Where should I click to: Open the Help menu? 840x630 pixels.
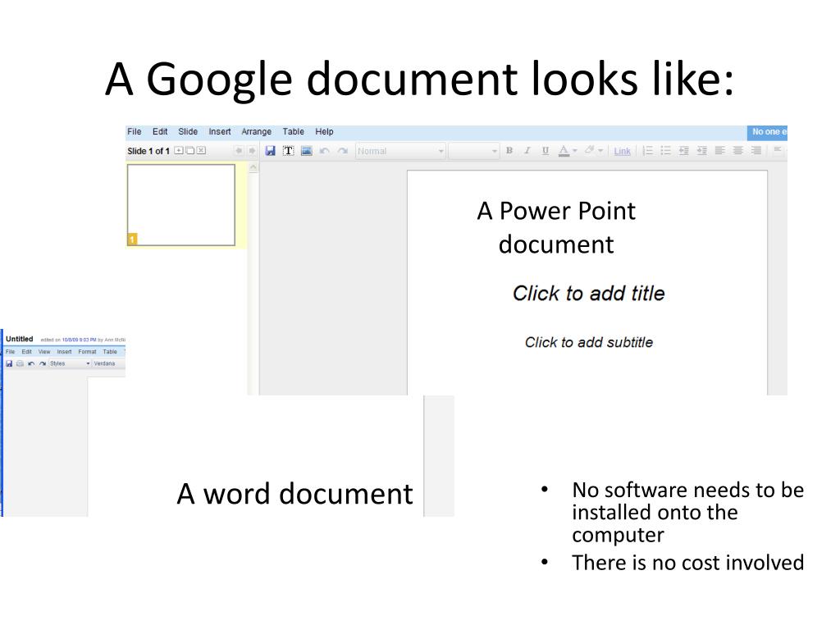point(324,132)
